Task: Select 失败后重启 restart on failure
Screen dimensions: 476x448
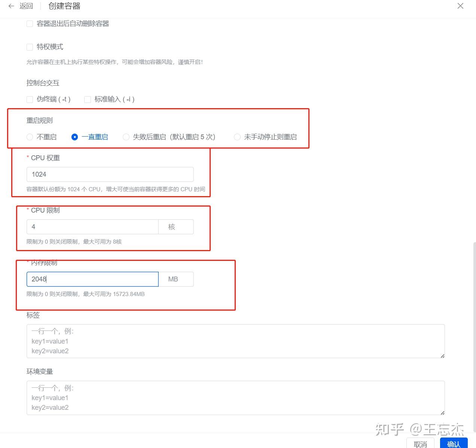Action: pyautogui.click(x=126, y=137)
